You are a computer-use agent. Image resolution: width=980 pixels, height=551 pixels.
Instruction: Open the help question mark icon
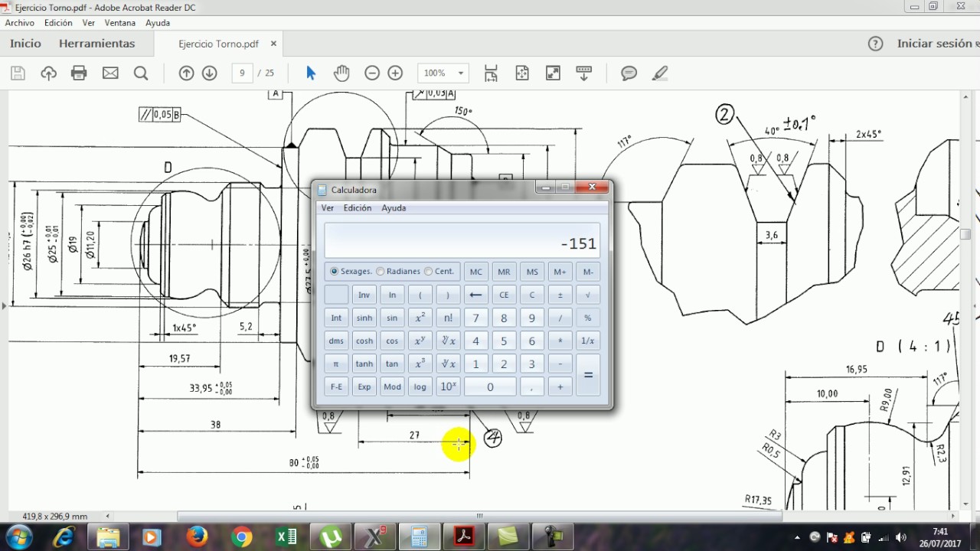[876, 44]
